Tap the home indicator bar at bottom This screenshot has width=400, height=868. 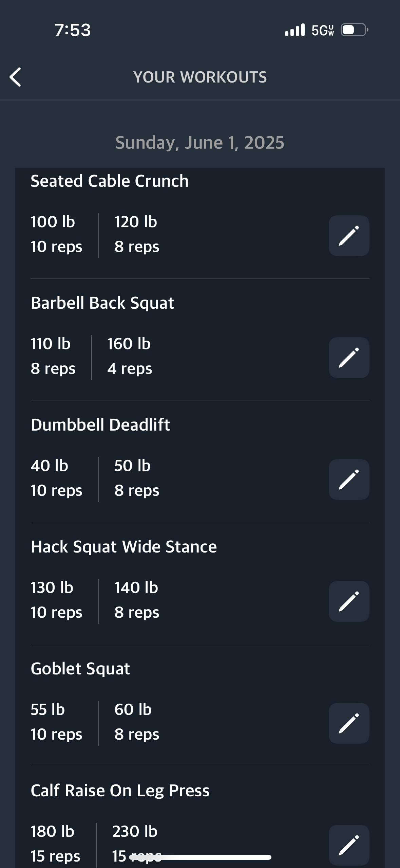[200, 857]
